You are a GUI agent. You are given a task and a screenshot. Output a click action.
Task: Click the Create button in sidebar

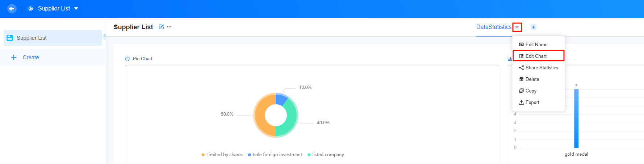click(x=25, y=57)
